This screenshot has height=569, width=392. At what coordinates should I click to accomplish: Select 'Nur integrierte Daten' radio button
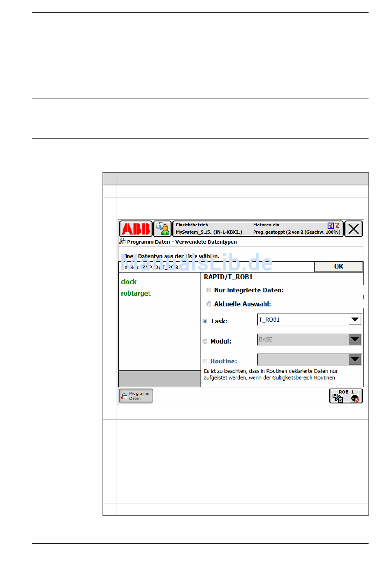(209, 290)
